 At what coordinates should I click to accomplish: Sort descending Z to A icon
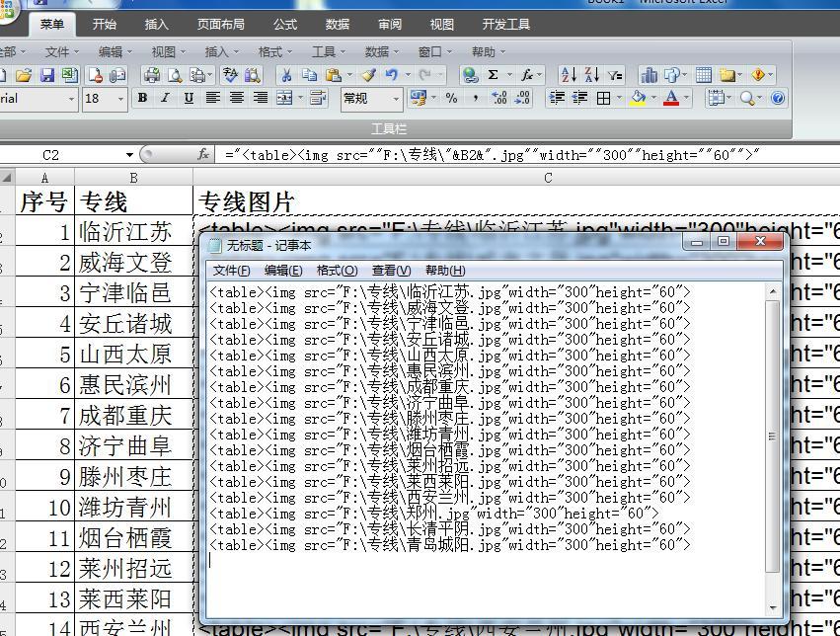[591, 75]
